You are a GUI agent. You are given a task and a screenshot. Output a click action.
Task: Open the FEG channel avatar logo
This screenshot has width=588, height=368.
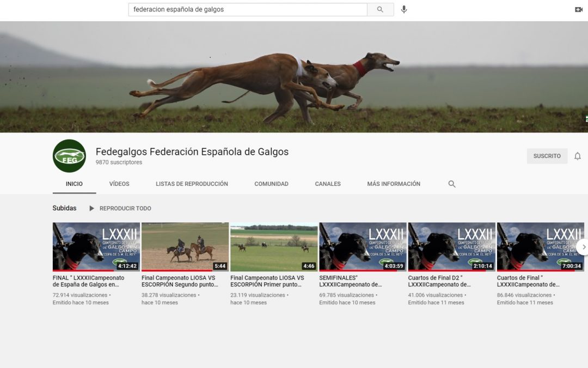(x=69, y=156)
